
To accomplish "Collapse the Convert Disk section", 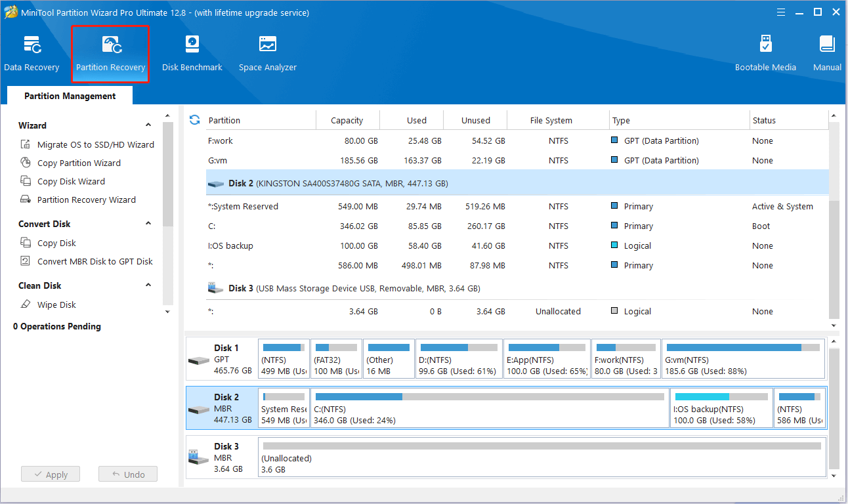I will click(x=148, y=223).
